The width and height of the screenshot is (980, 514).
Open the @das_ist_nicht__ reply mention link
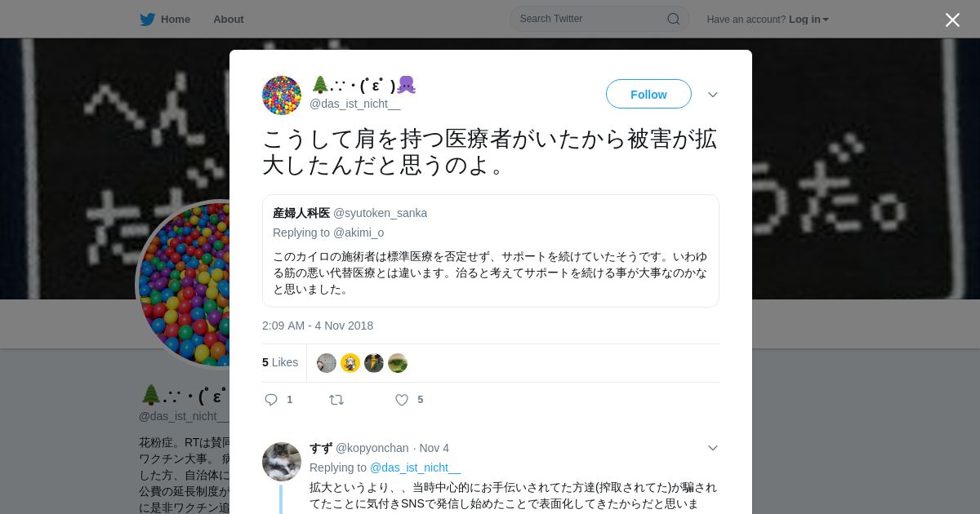(x=415, y=467)
